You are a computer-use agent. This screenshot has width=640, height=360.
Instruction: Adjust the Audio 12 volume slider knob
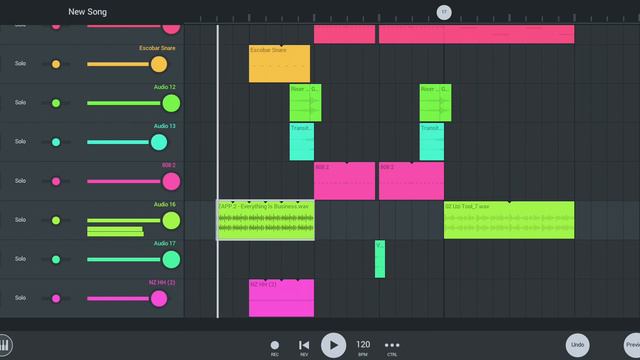(x=171, y=103)
